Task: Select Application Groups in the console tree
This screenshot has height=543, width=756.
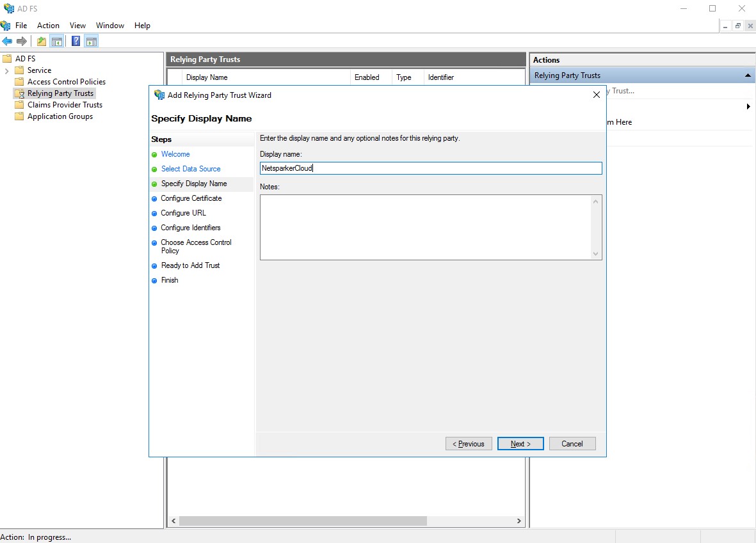Action: pyautogui.click(x=60, y=116)
